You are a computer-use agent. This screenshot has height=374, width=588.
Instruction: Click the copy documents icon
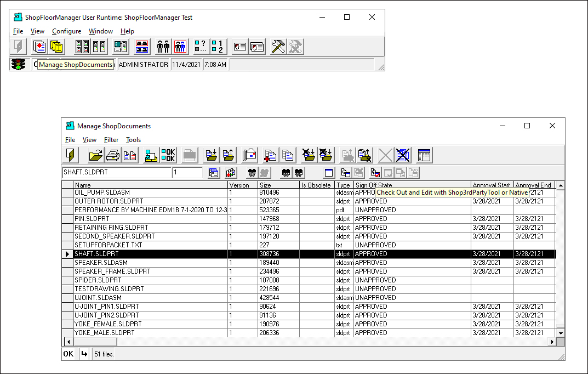coord(288,155)
